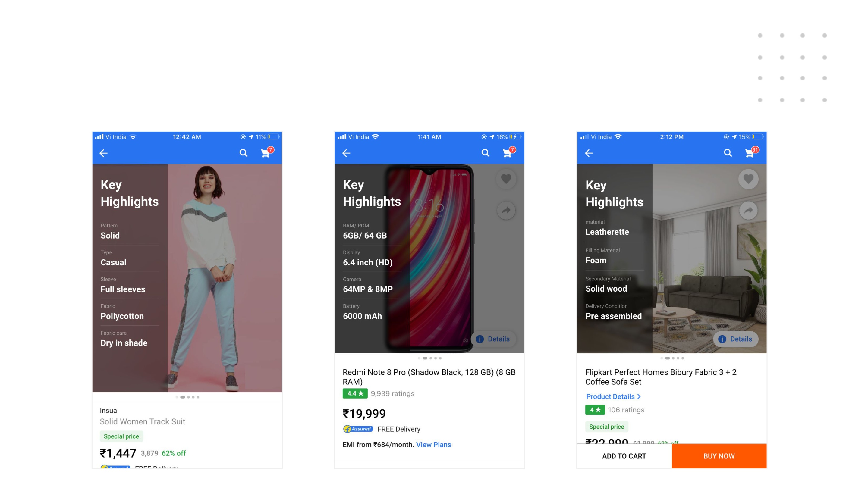
Task: Tap the Redmi Note 8 Pro title
Action: click(x=429, y=377)
